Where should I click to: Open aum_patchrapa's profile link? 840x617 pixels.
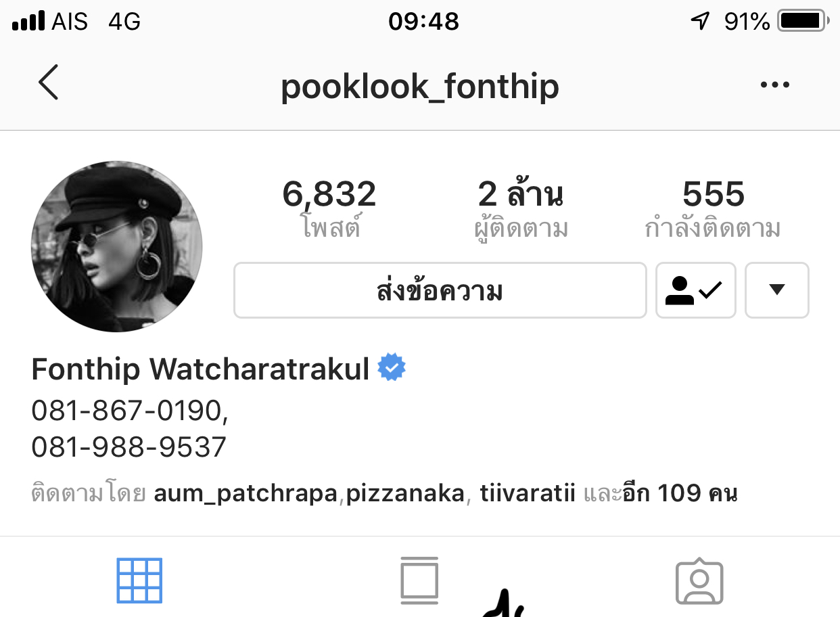click(x=246, y=494)
